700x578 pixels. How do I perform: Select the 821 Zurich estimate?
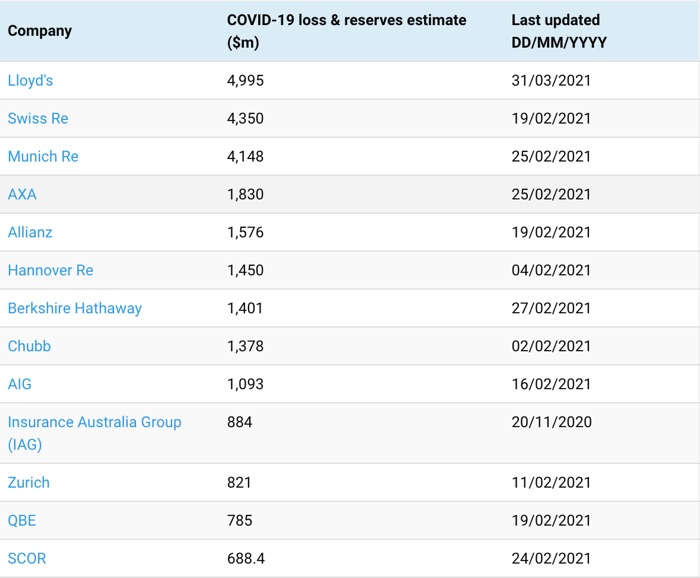[239, 483]
